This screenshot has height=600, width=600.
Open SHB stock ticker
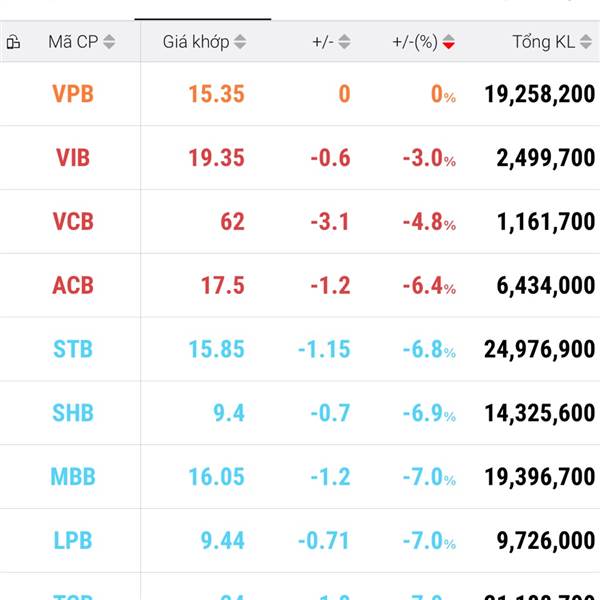coord(73,413)
